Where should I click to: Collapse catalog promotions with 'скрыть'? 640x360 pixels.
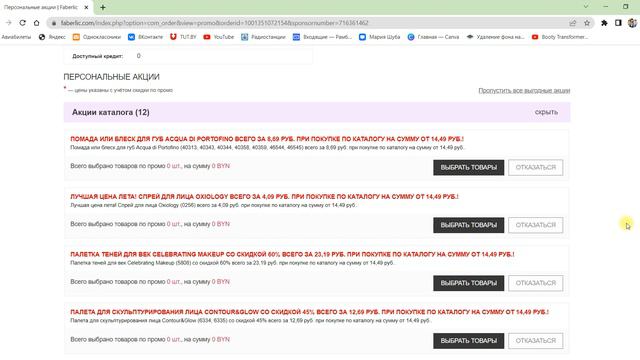coord(546,112)
